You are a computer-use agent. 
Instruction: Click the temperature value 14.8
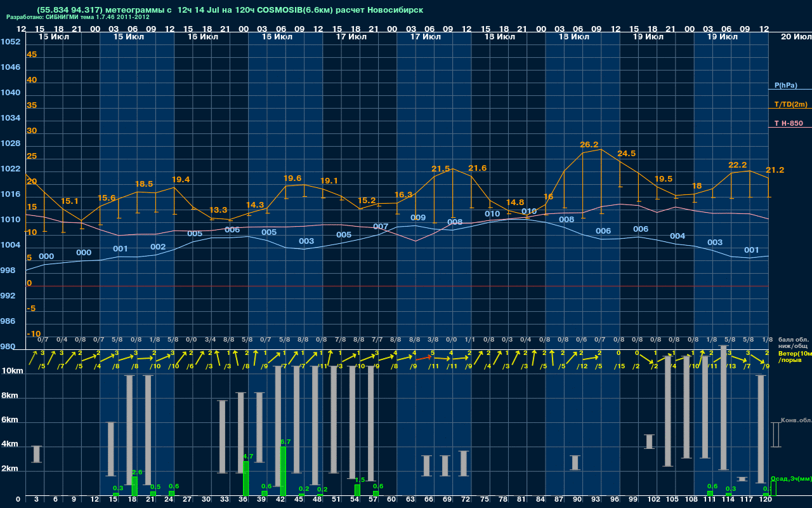(515, 203)
